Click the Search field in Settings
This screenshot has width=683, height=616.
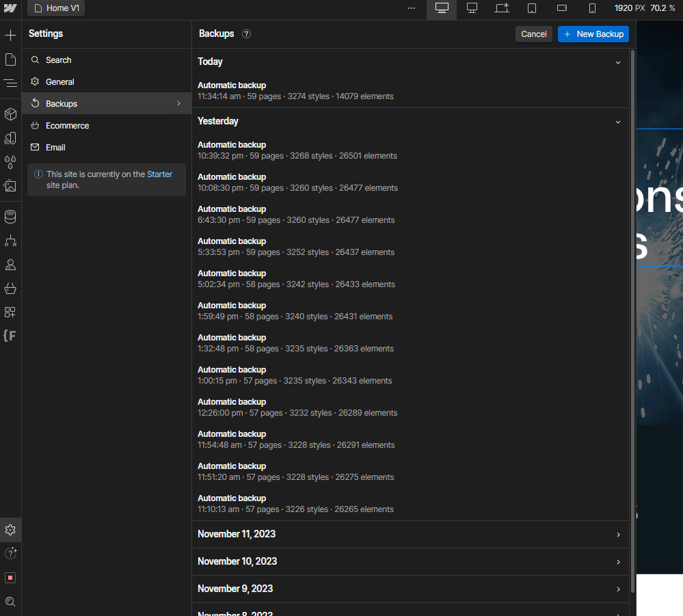coord(106,59)
